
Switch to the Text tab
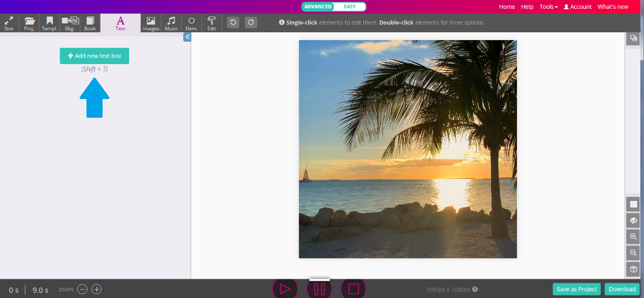tap(120, 23)
